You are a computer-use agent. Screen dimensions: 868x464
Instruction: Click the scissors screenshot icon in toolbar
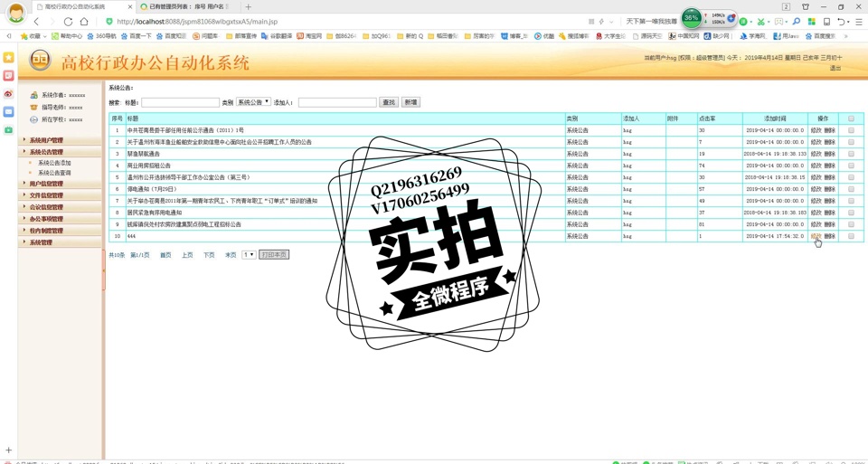[x=760, y=22]
